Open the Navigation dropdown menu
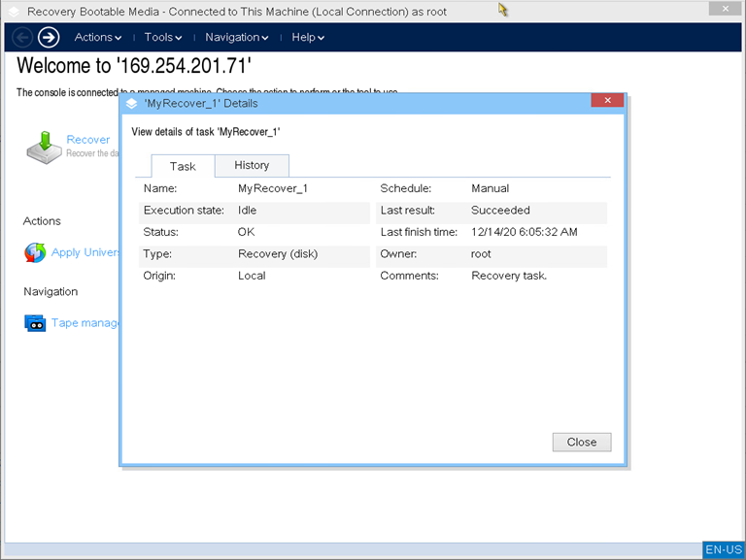The width and height of the screenshot is (746, 560). [x=237, y=37]
